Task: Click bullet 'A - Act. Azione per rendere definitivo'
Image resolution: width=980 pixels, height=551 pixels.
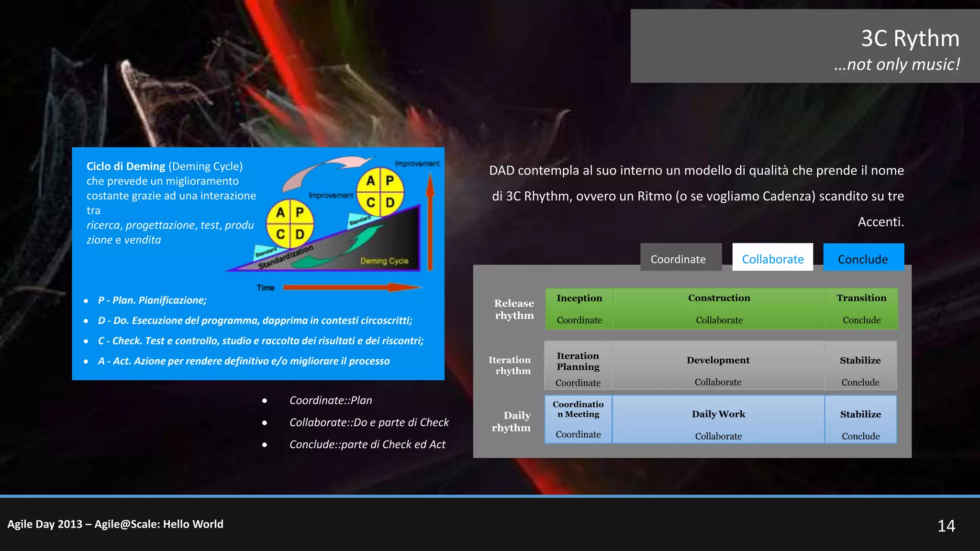Action: (x=244, y=361)
